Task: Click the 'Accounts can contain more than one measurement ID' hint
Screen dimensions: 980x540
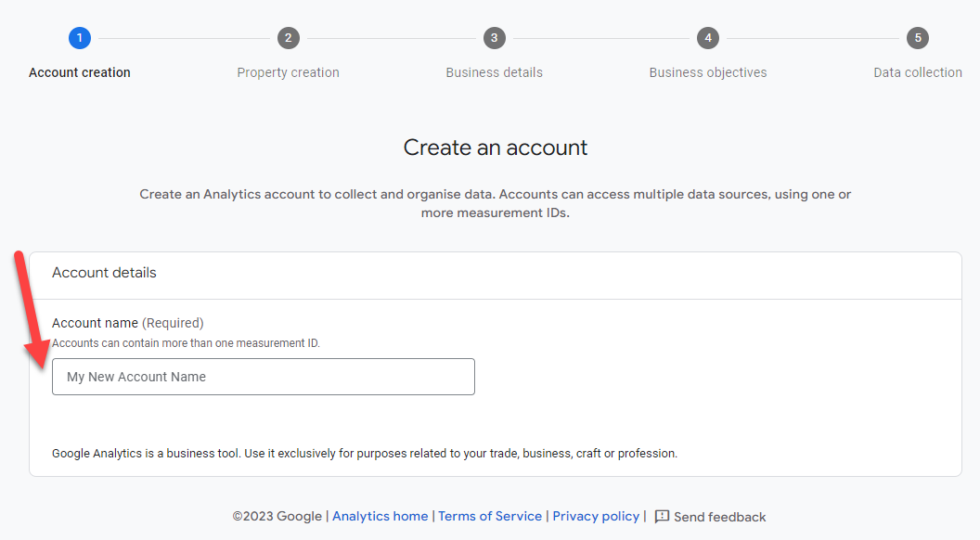Action: [186, 343]
